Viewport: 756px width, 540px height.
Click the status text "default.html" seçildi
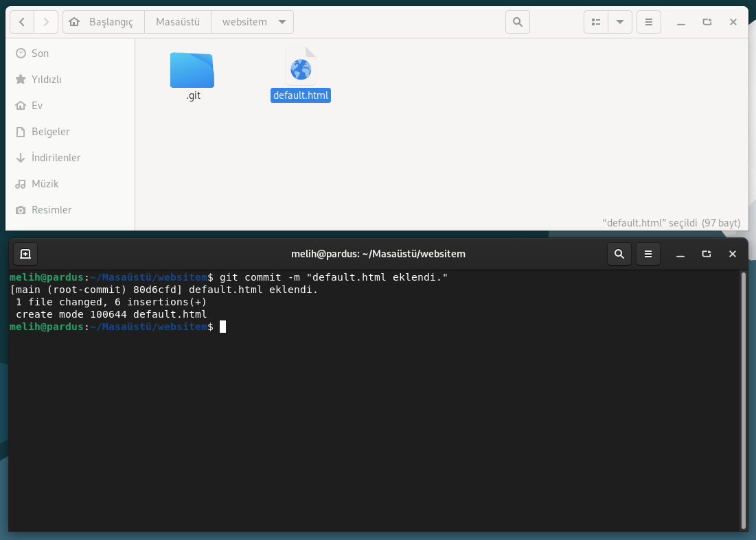pyautogui.click(x=671, y=223)
